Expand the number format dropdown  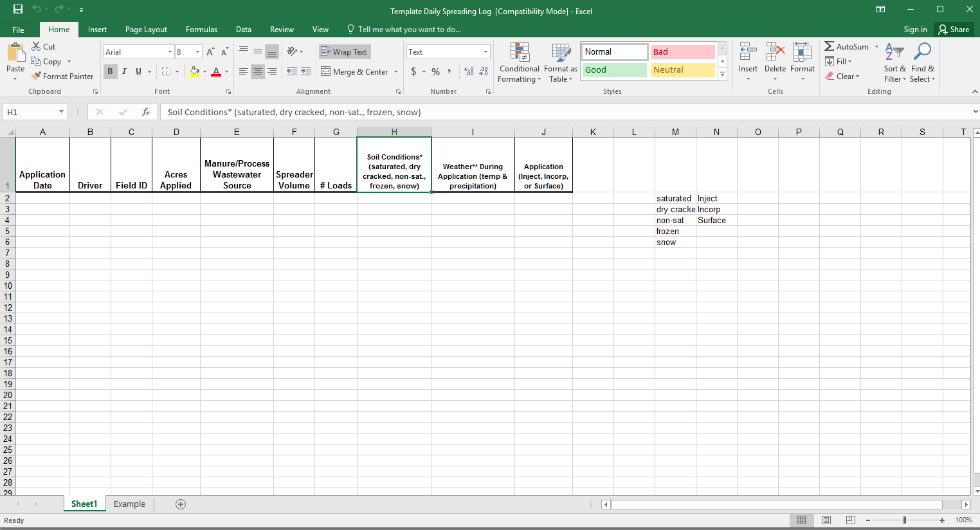485,52
